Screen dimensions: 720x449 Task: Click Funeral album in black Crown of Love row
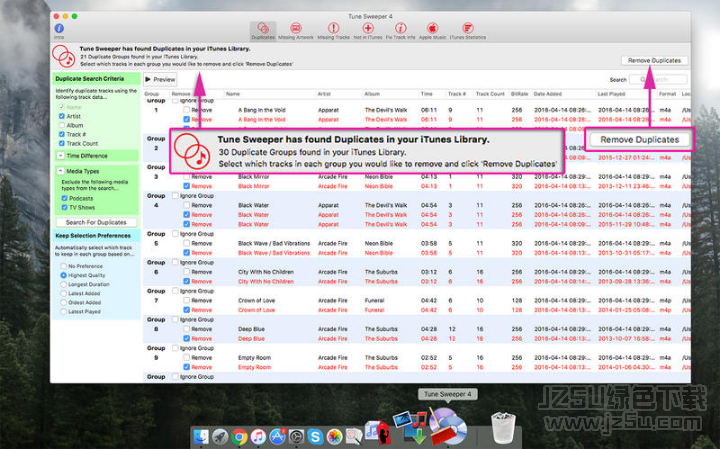coord(374,300)
